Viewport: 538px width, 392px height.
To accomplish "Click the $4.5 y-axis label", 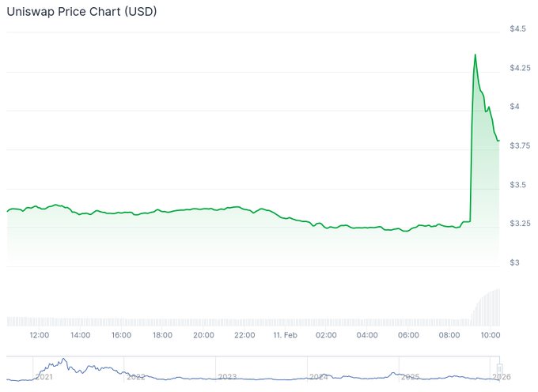I will coord(518,29).
